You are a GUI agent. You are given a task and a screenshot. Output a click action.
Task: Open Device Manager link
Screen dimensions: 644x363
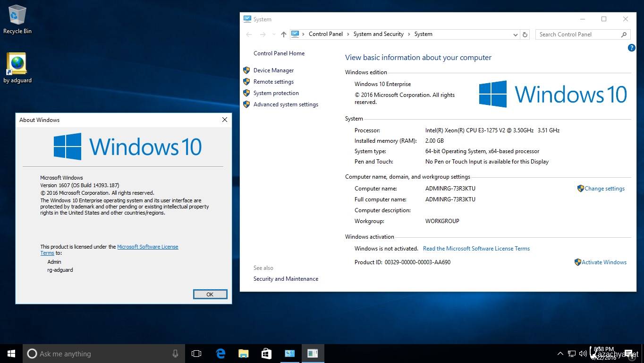click(x=273, y=70)
